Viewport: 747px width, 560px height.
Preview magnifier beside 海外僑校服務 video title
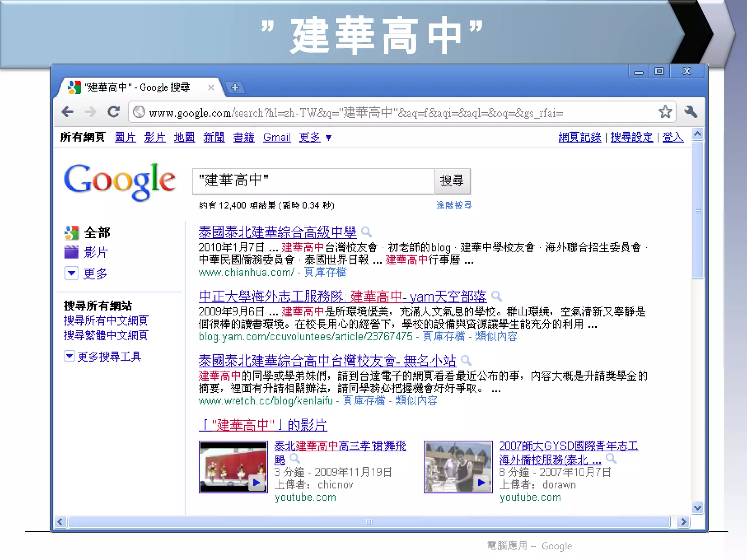tap(611, 459)
